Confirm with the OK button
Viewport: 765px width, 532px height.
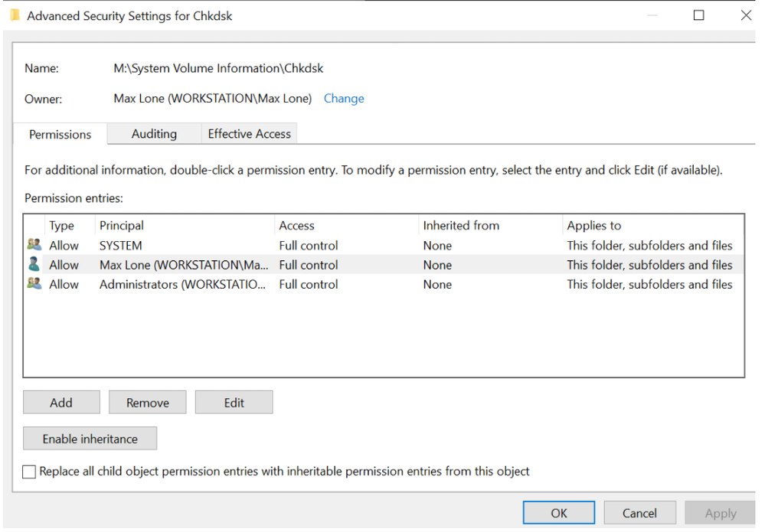(558, 513)
